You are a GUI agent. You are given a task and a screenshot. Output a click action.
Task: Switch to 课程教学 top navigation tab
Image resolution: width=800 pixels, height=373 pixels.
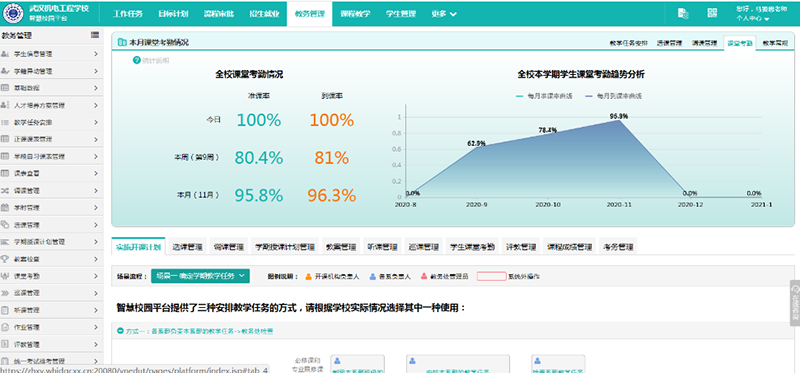(x=355, y=14)
